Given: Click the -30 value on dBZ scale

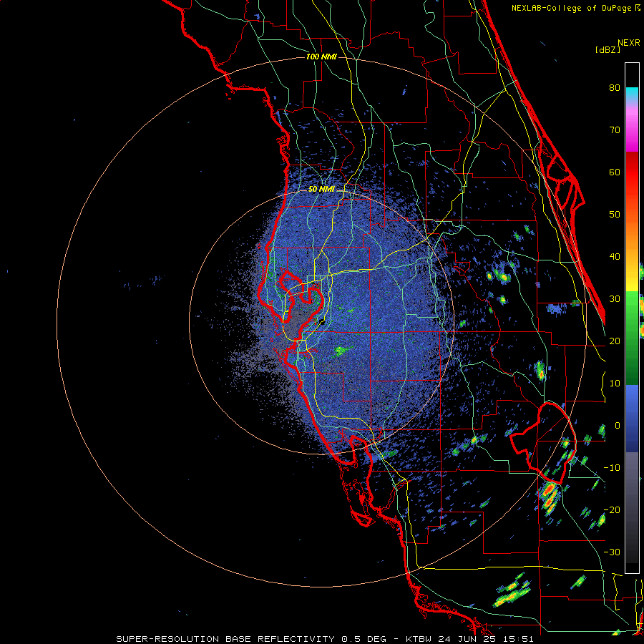Looking at the screenshot, I should tap(612, 552).
